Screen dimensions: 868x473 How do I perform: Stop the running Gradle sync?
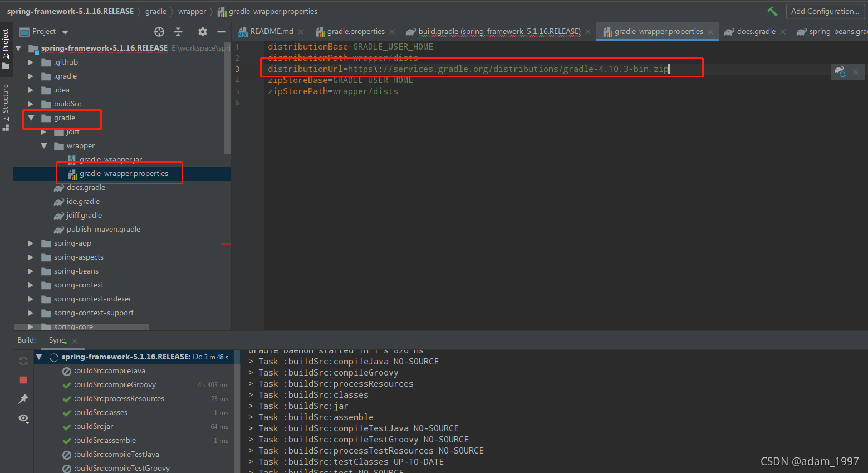point(23,380)
